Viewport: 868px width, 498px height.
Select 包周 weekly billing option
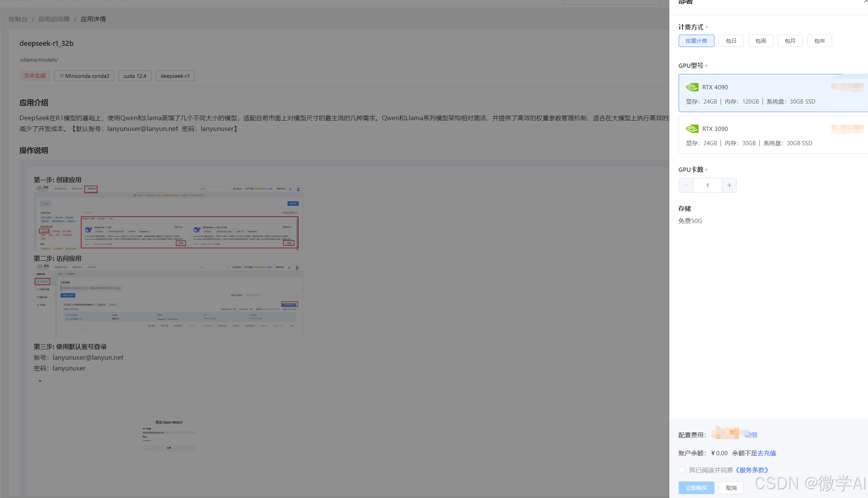pos(760,41)
